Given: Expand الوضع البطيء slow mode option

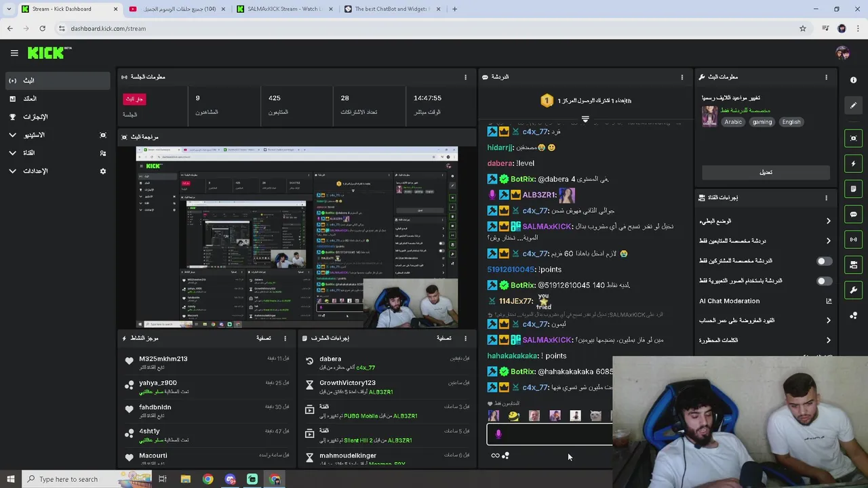Looking at the screenshot, I should tap(828, 221).
